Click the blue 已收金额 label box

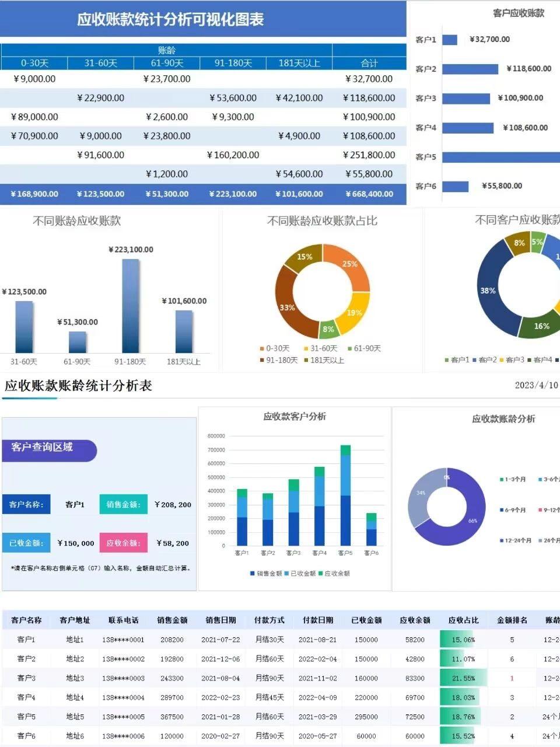tap(26, 543)
